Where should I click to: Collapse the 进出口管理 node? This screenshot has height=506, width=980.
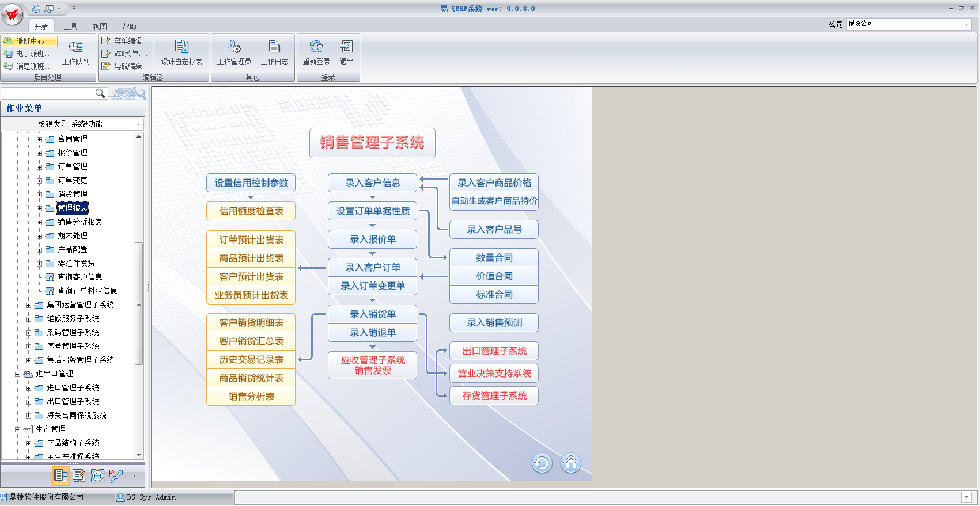pyautogui.click(x=18, y=374)
